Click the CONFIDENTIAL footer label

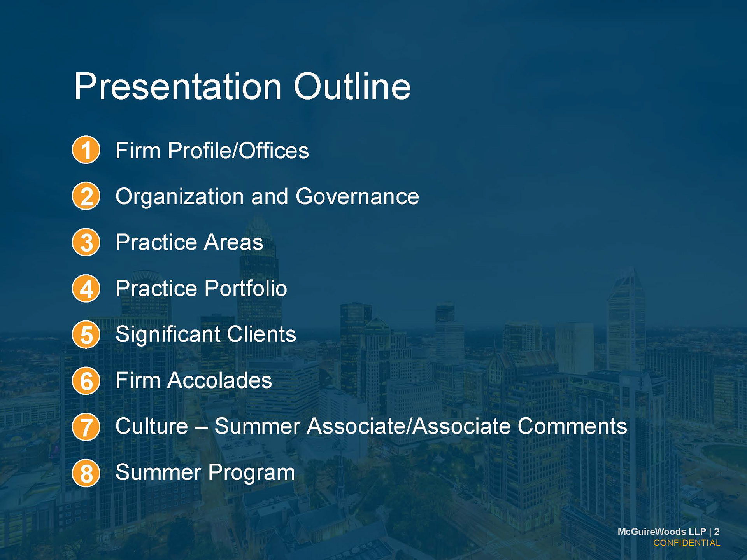click(687, 543)
